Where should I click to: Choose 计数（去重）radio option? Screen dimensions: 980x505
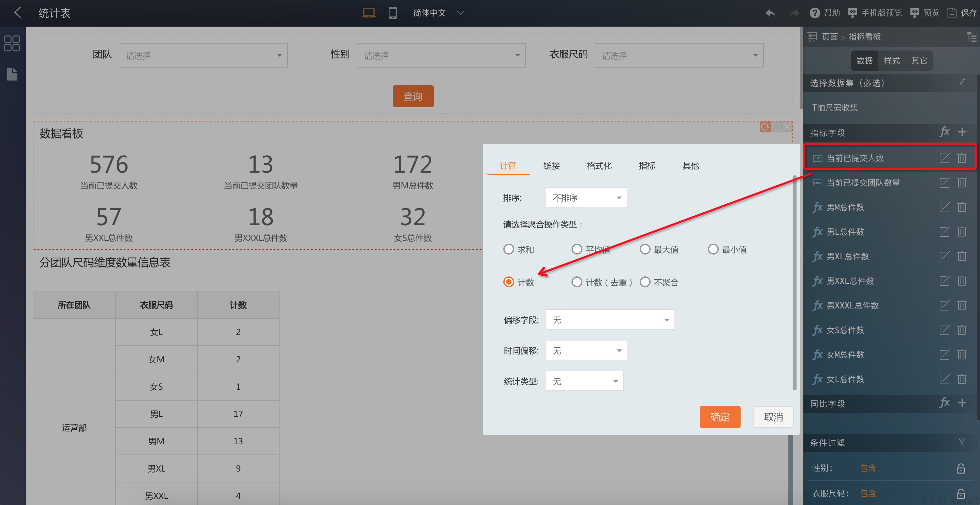[x=577, y=283]
